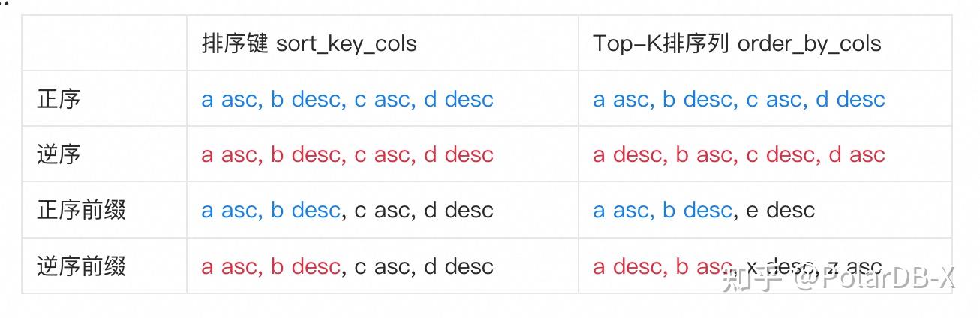Select the 正序前缀 row label
The image size is (980, 318).
point(81,210)
